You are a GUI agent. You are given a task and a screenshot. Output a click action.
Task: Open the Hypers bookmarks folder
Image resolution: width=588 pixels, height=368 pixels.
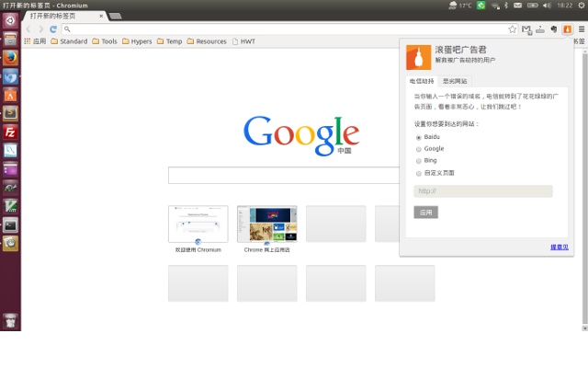tap(137, 41)
